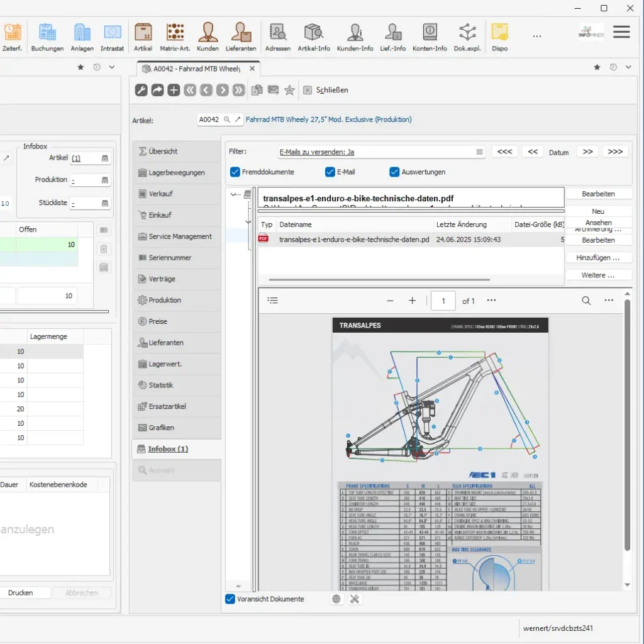
Task: Search inside the PDF preview
Action: 586,301
